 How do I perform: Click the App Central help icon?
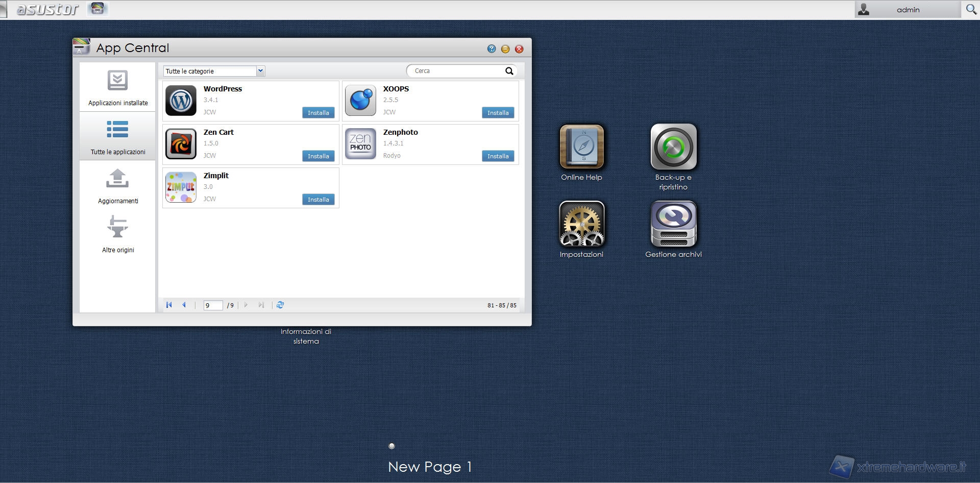(x=491, y=49)
